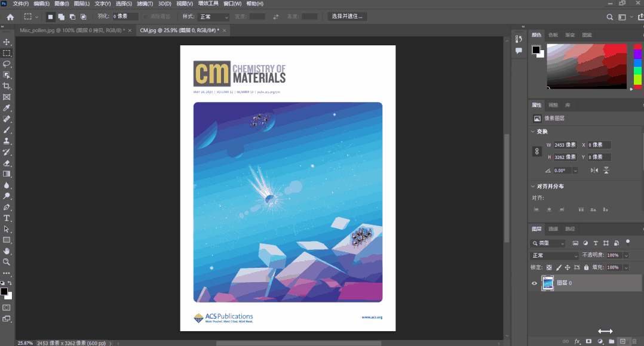Delete layer with trash icon
The width and height of the screenshot is (644, 346).
634,341
